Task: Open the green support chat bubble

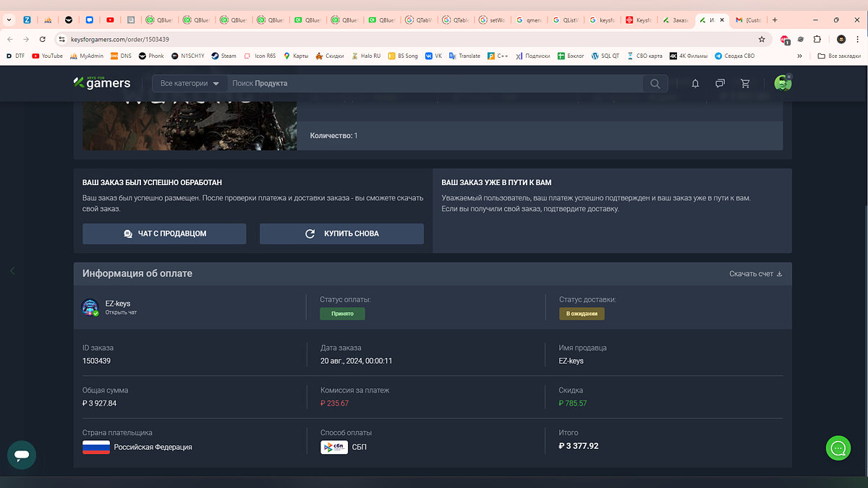Action: pyautogui.click(x=838, y=448)
